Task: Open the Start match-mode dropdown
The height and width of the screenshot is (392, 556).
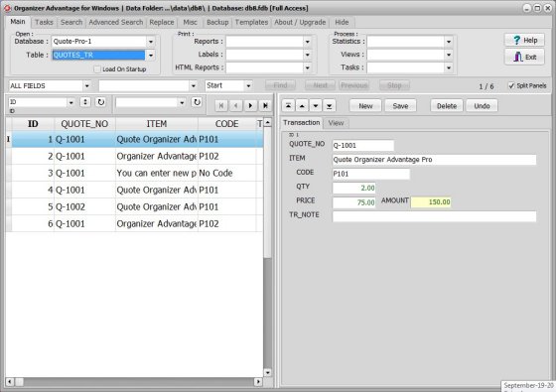Action: [248, 85]
